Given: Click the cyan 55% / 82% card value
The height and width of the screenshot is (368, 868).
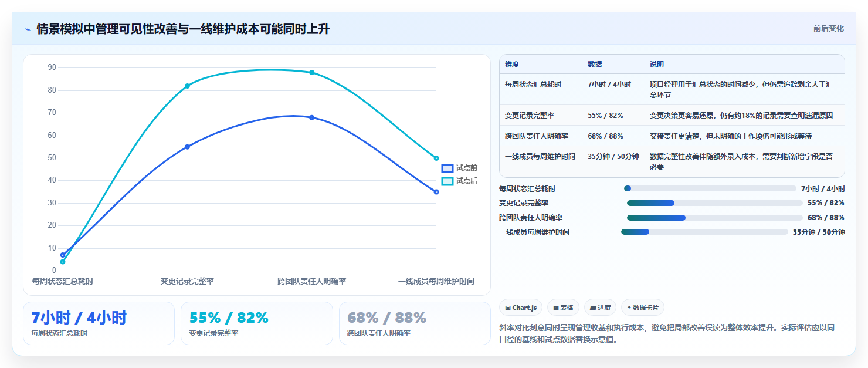Looking at the screenshot, I should pyautogui.click(x=229, y=318).
